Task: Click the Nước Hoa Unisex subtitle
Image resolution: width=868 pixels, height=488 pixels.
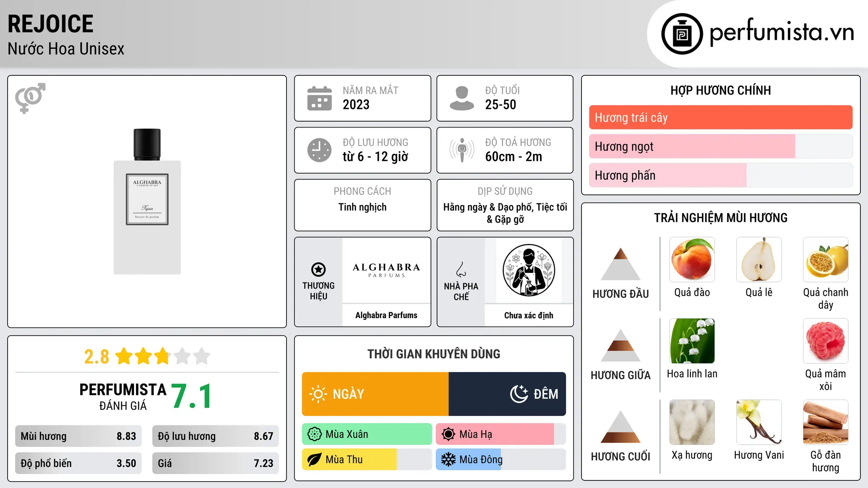Action: pos(66,49)
